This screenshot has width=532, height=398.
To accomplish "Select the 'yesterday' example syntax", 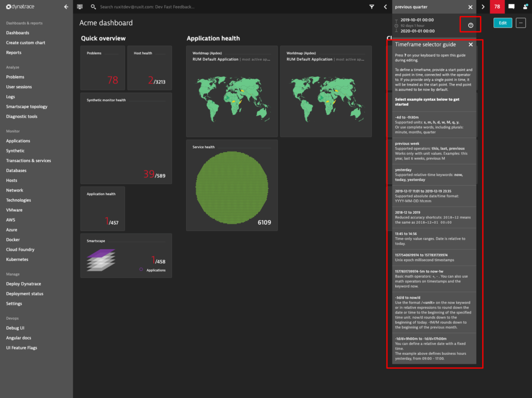I will (x=434, y=174).
